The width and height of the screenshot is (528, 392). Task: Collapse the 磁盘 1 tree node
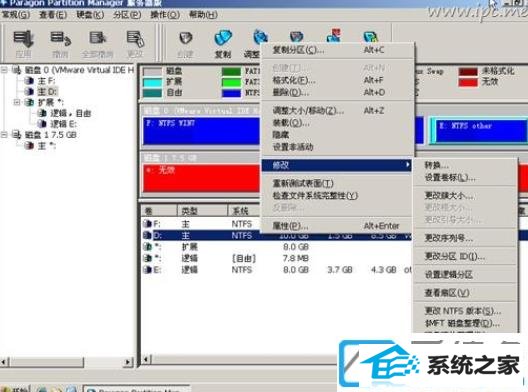(x=4, y=135)
